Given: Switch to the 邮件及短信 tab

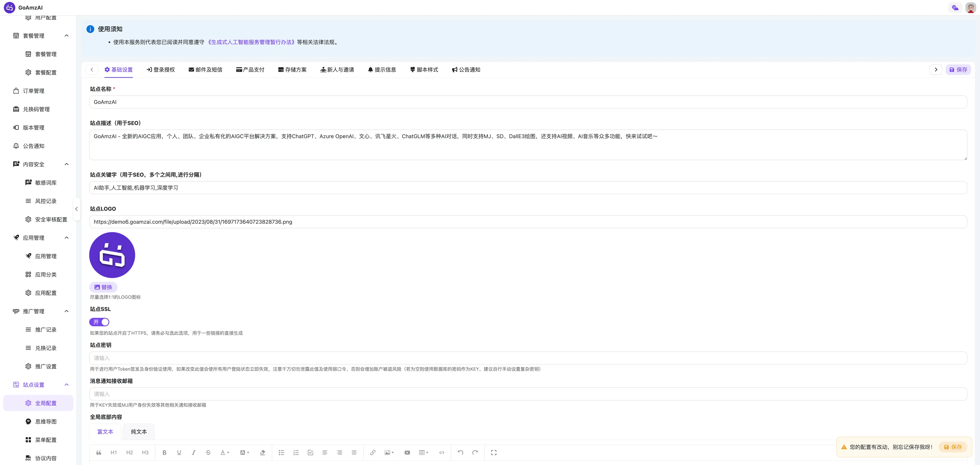Looking at the screenshot, I should (205, 70).
